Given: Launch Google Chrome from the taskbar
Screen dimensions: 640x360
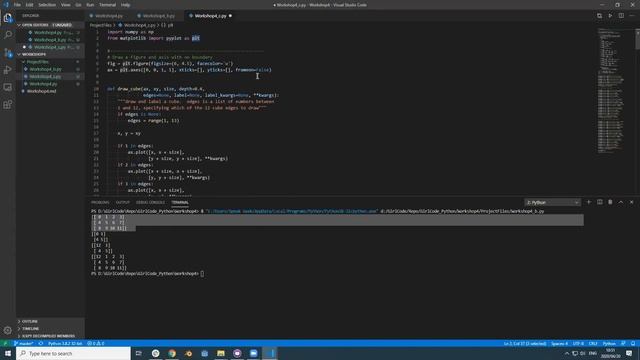Looking at the screenshot, I should [x=172, y=353].
